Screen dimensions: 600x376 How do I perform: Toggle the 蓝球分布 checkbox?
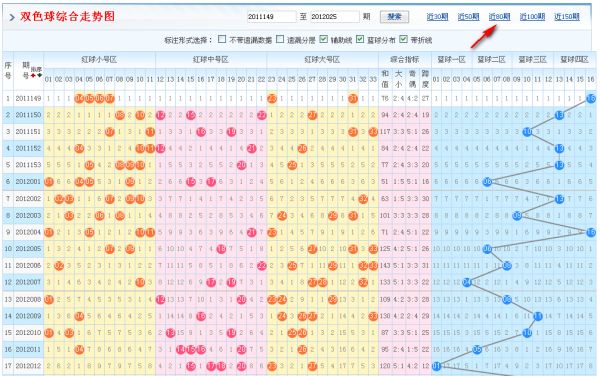point(360,39)
